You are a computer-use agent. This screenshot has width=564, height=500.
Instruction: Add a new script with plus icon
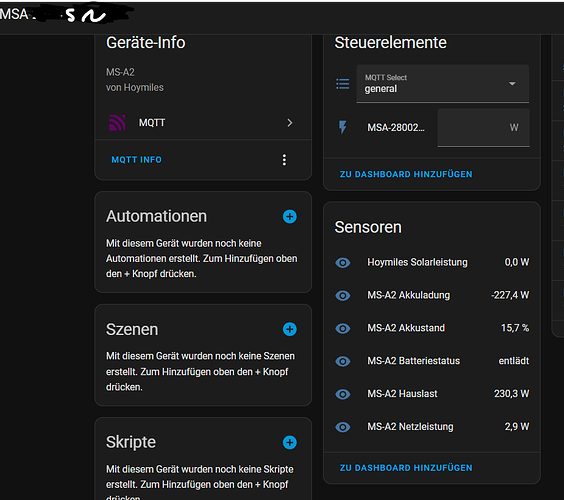tap(290, 442)
